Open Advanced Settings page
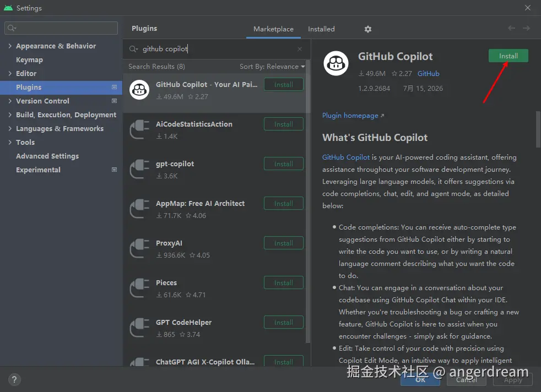 [x=47, y=156]
